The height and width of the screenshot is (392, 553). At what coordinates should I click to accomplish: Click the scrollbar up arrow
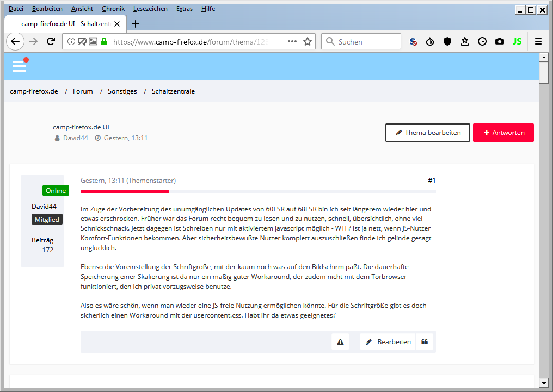click(x=544, y=57)
